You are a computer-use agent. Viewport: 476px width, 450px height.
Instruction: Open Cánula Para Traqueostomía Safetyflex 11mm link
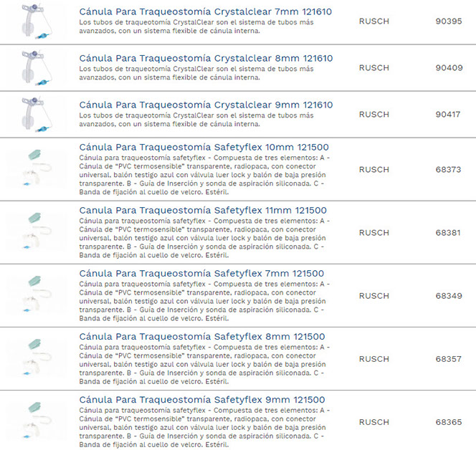(x=204, y=211)
